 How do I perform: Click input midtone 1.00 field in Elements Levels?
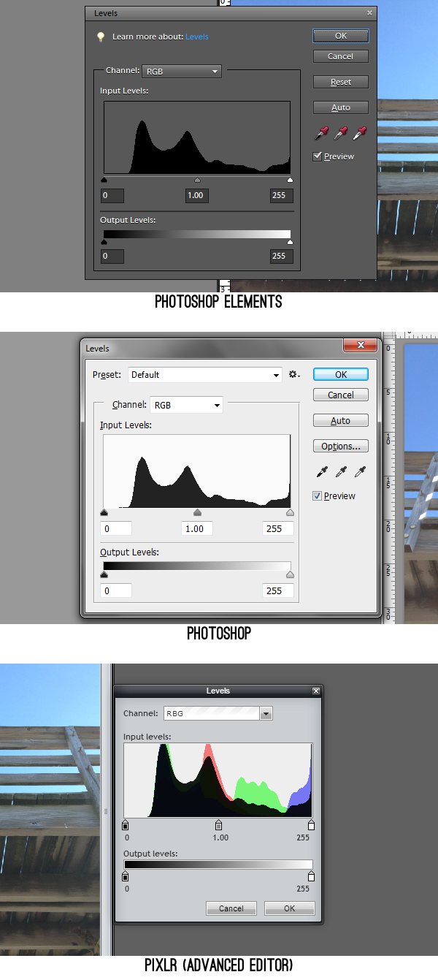(196, 196)
